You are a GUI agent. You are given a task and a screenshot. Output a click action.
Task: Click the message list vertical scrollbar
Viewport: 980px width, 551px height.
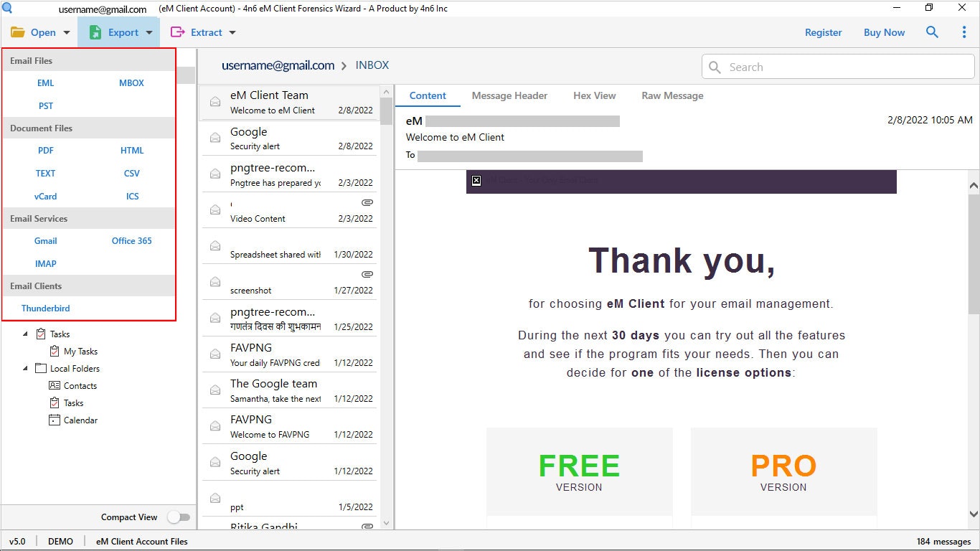tap(387, 111)
